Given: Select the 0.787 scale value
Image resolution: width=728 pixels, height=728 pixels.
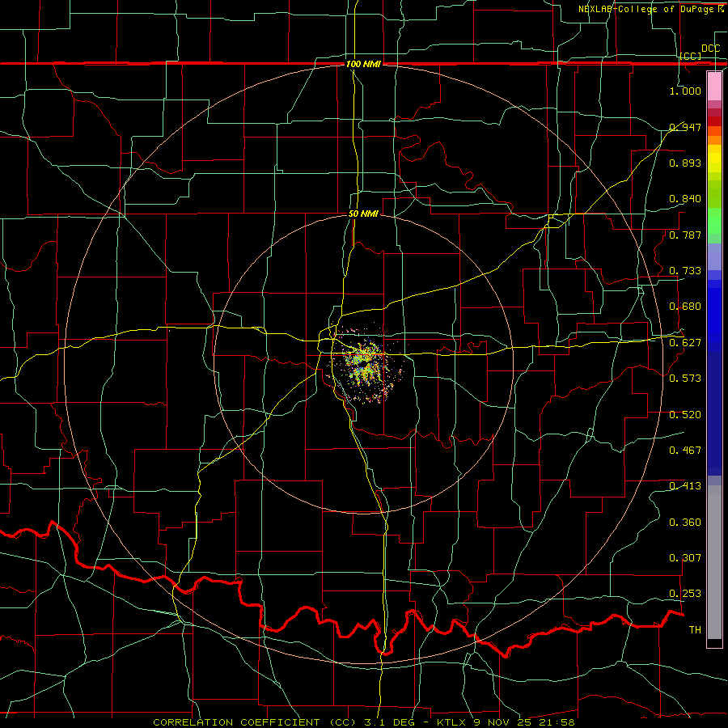Looking at the screenshot, I should 685,235.
